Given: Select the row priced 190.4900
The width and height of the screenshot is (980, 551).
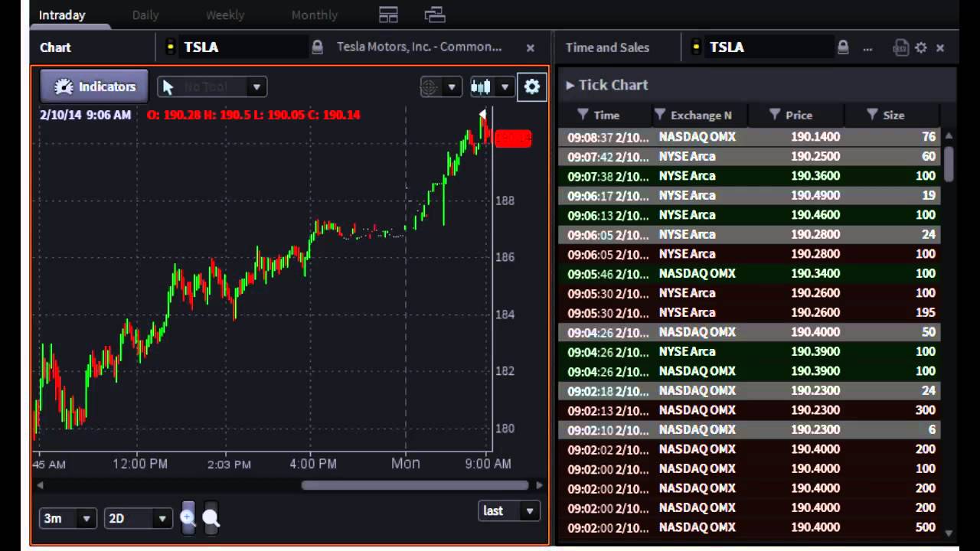Looking at the screenshot, I should 750,196.
